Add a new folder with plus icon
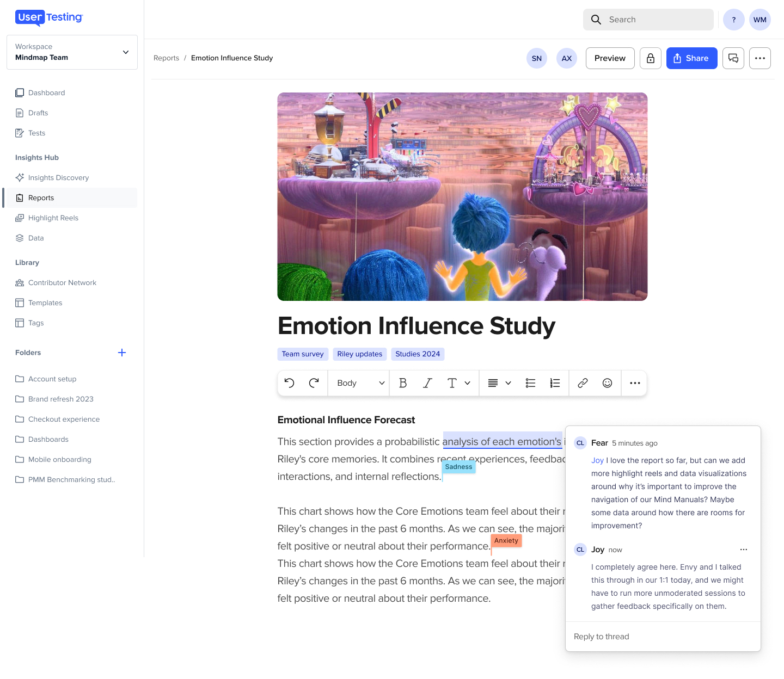784x679 pixels. click(x=122, y=353)
